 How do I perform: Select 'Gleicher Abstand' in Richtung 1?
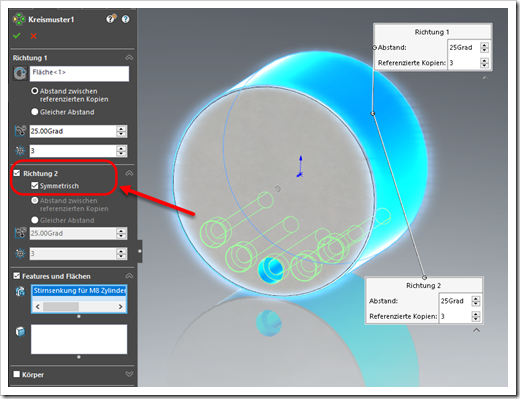(35, 112)
